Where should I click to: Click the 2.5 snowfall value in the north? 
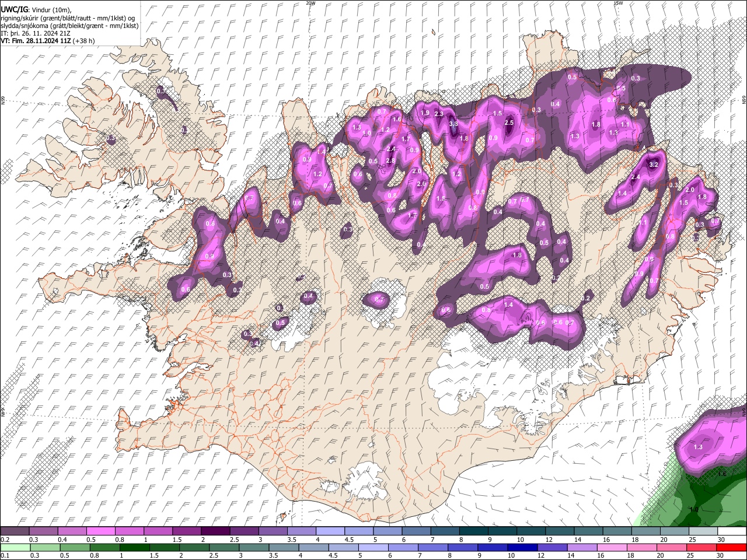[508, 123]
